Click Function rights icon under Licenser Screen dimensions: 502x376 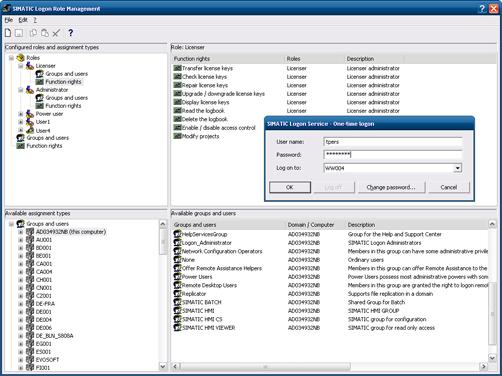pyautogui.click(x=40, y=82)
